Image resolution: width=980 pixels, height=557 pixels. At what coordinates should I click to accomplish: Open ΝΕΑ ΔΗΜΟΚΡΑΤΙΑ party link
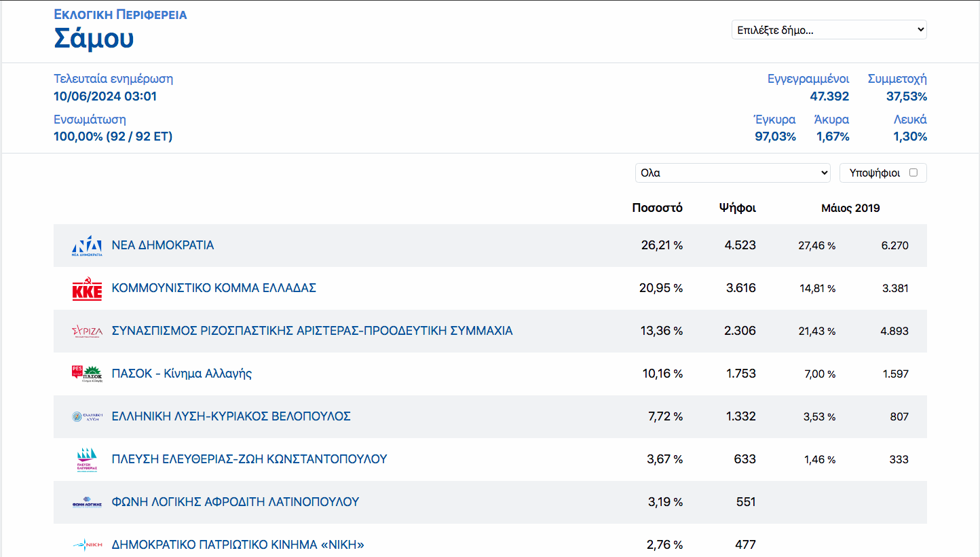coord(163,245)
